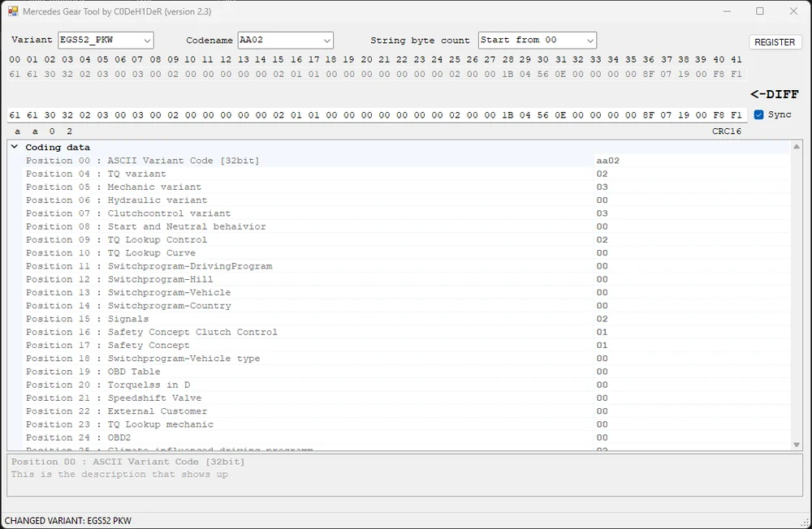This screenshot has height=529, width=812.
Task: Click scrollbar down arrow in coding list
Action: point(797,445)
